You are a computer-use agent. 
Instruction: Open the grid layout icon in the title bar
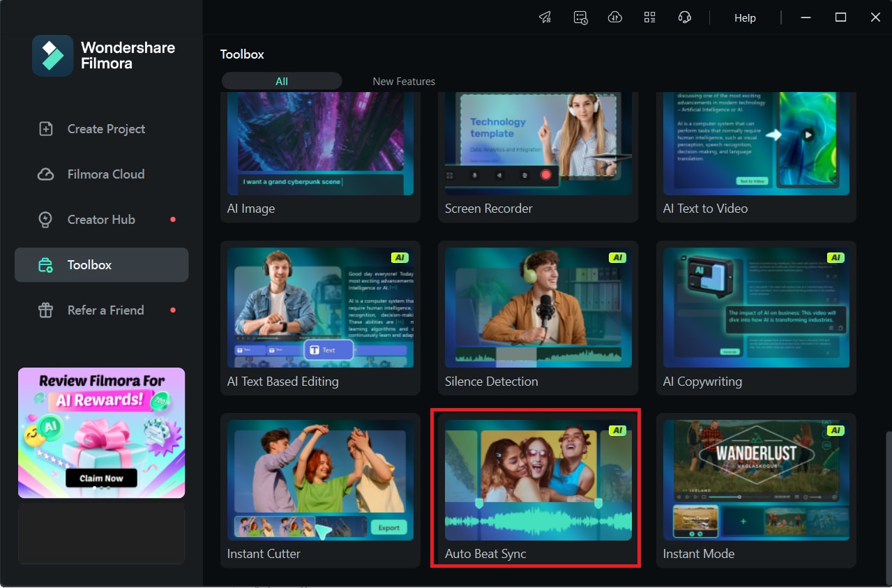tap(650, 17)
